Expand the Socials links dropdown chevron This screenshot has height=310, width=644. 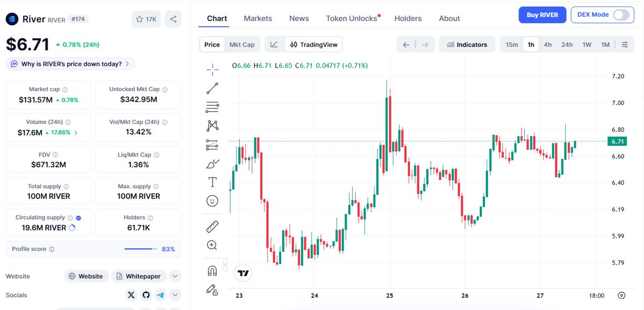175,295
